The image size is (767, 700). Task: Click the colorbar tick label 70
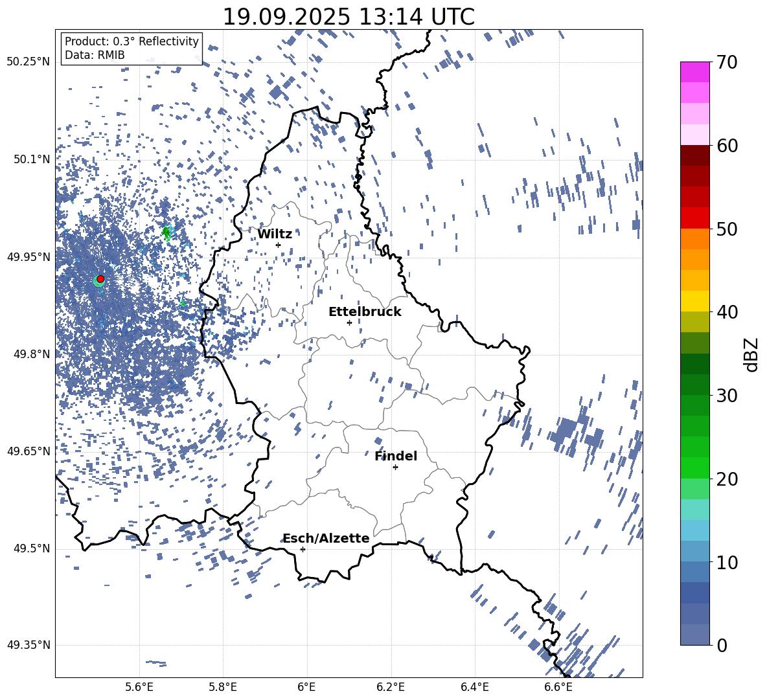727,62
